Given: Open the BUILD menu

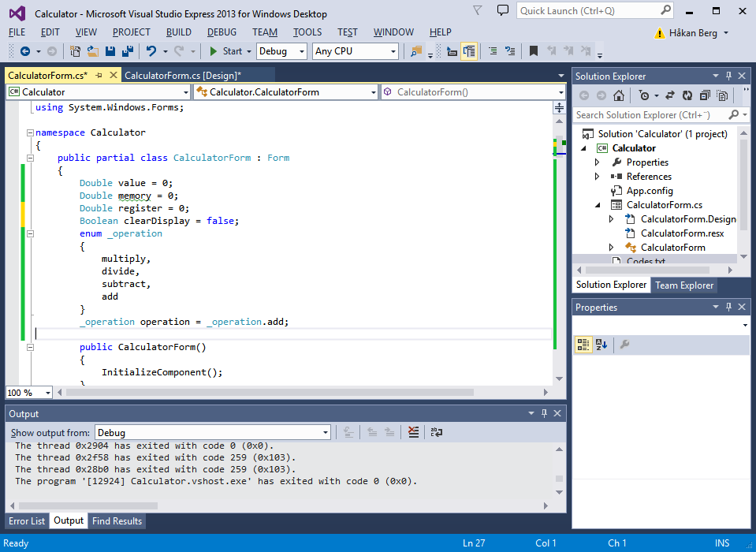Looking at the screenshot, I should pyautogui.click(x=178, y=32).
